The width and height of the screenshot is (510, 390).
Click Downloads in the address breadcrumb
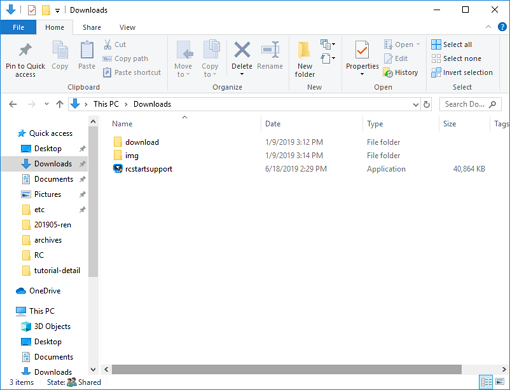pos(152,104)
